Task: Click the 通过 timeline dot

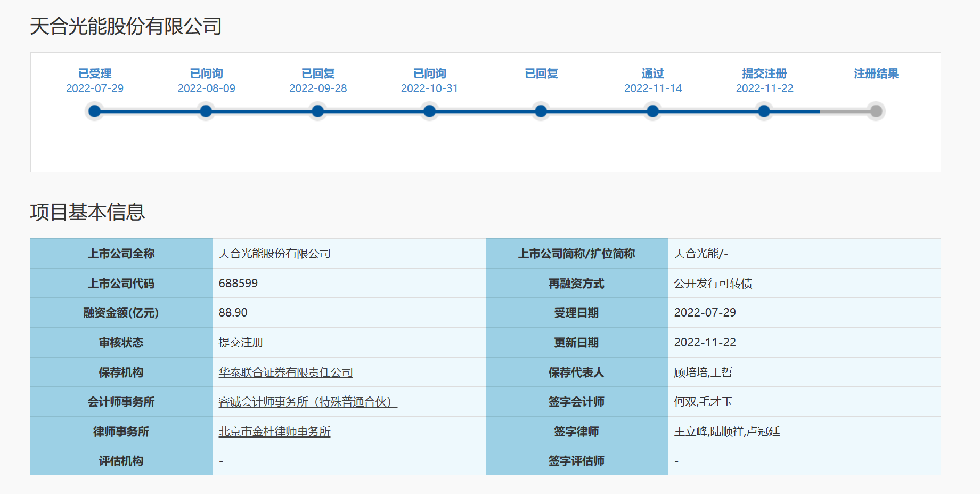Action: coord(652,111)
